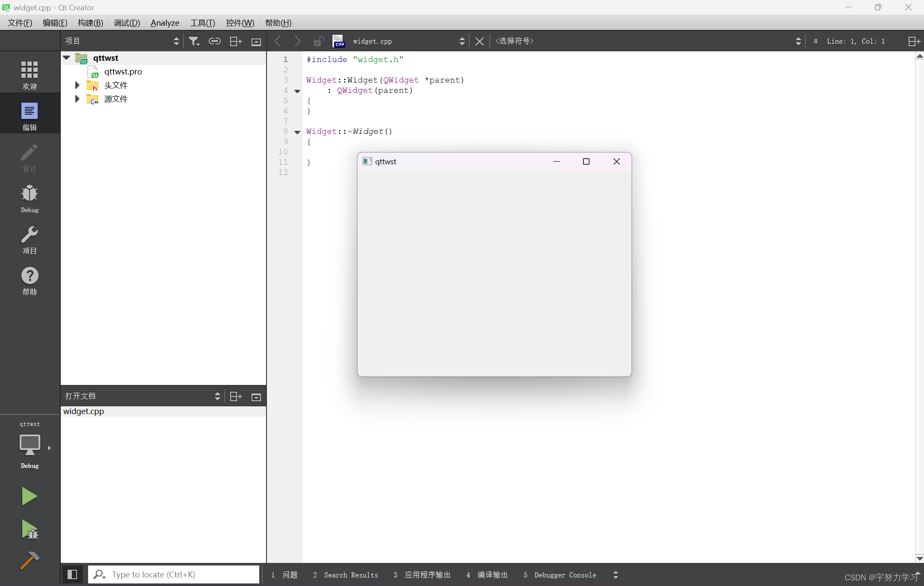
Task: Open the Projects wrench mode
Action: [x=30, y=240]
